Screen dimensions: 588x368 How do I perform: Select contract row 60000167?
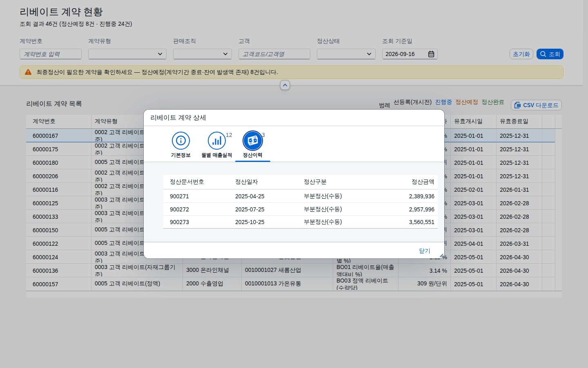tap(45, 136)
